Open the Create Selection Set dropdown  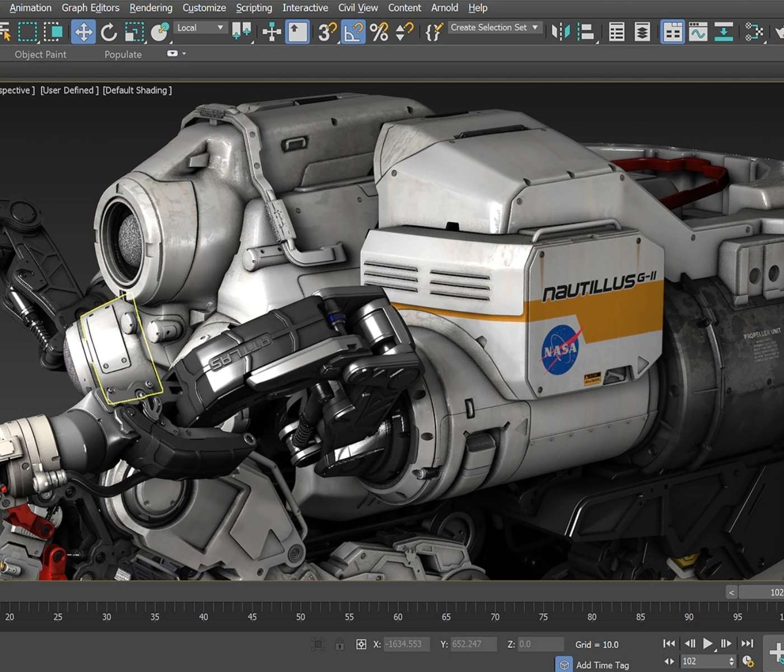(495, 27)
